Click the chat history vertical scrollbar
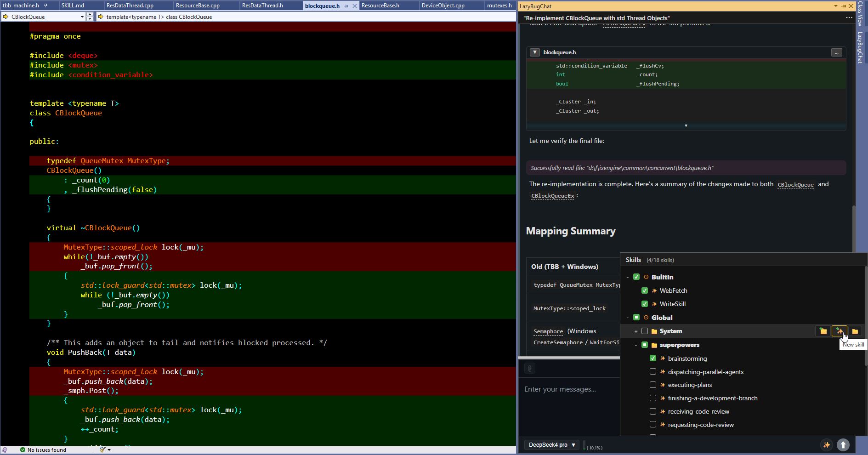The width and height of the screenshot is (868, 455). pyautogui.click(x=854, y=228)
